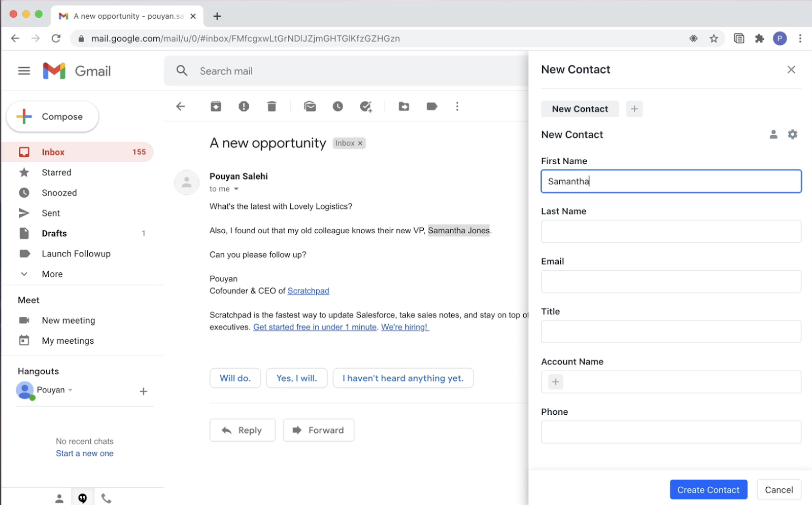Screen dimensions: 812x505
Task: Expand the 'to me' recipient details
Action: 236,189
